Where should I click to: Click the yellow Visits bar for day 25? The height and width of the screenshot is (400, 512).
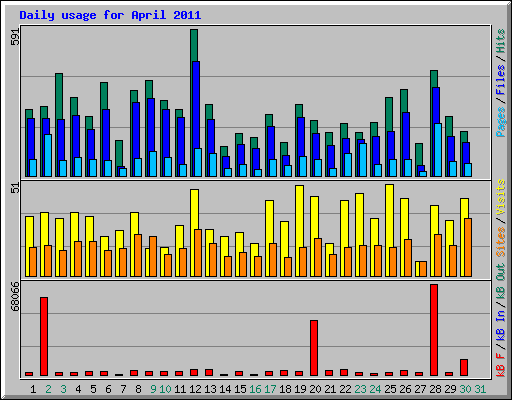pyautogui.click(x=389, y=216)
